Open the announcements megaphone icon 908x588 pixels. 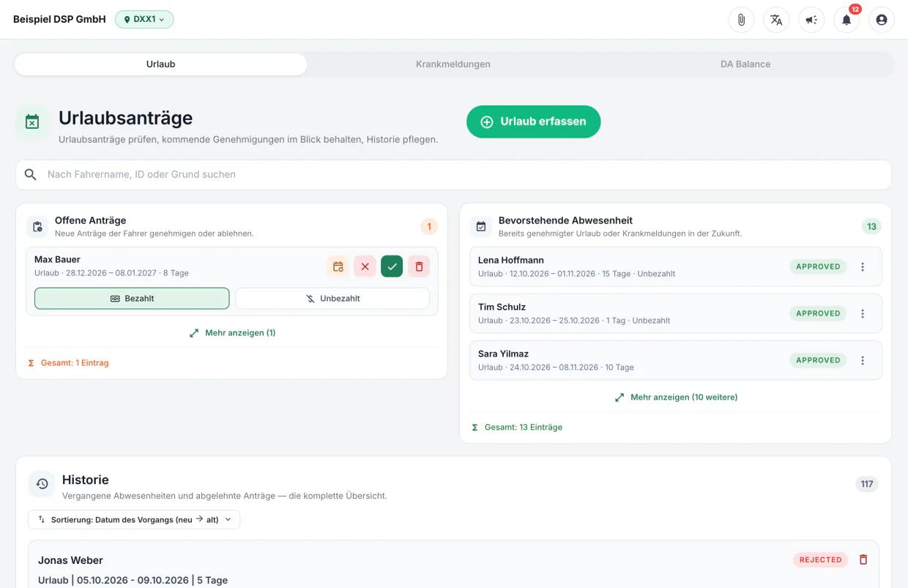(811, 20)
